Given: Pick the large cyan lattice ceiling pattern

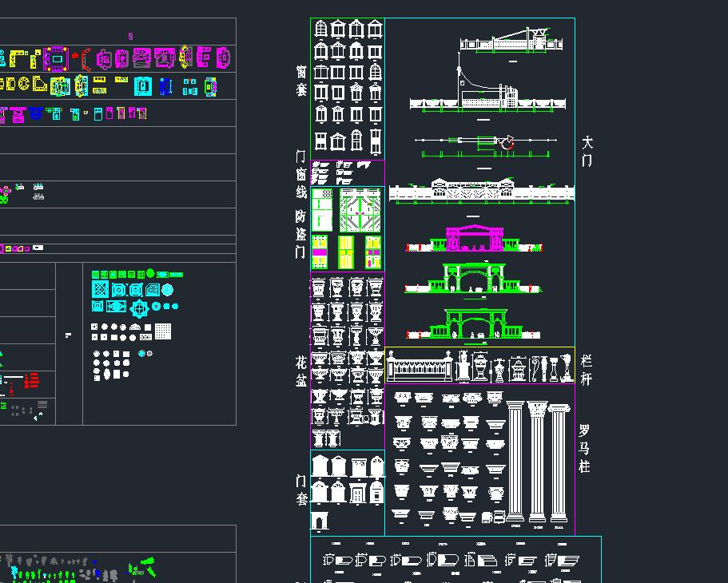Looking at the screenshot, I should (100, 289).
